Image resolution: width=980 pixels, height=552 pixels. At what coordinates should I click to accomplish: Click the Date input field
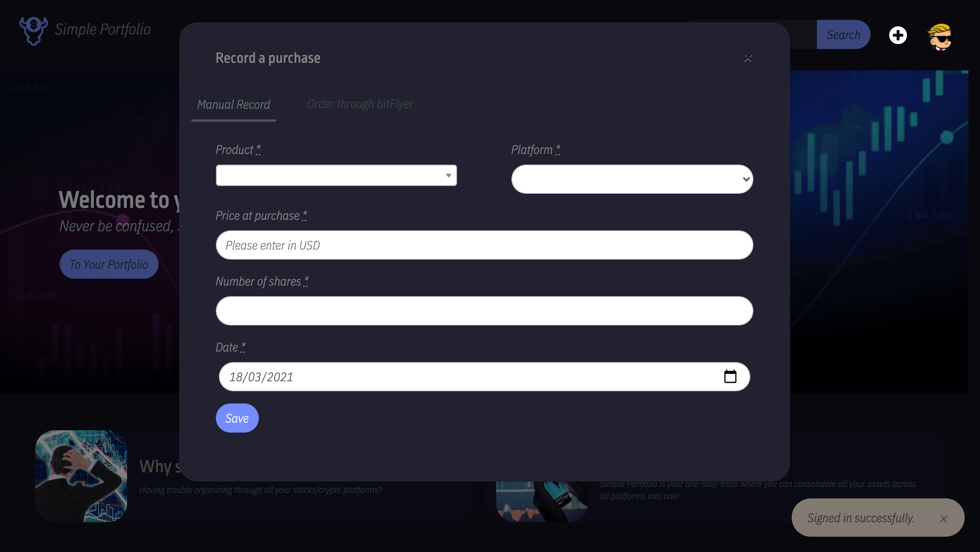484,377
